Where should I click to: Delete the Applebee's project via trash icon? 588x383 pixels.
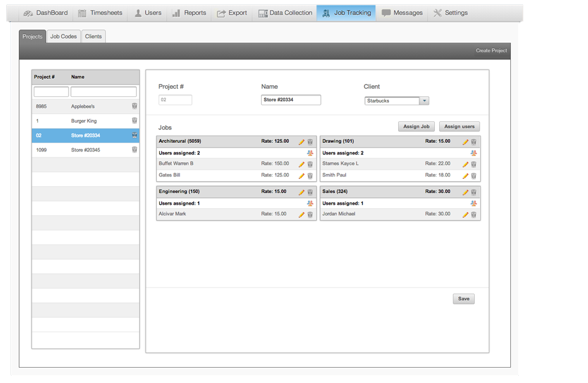coord(135,106)
